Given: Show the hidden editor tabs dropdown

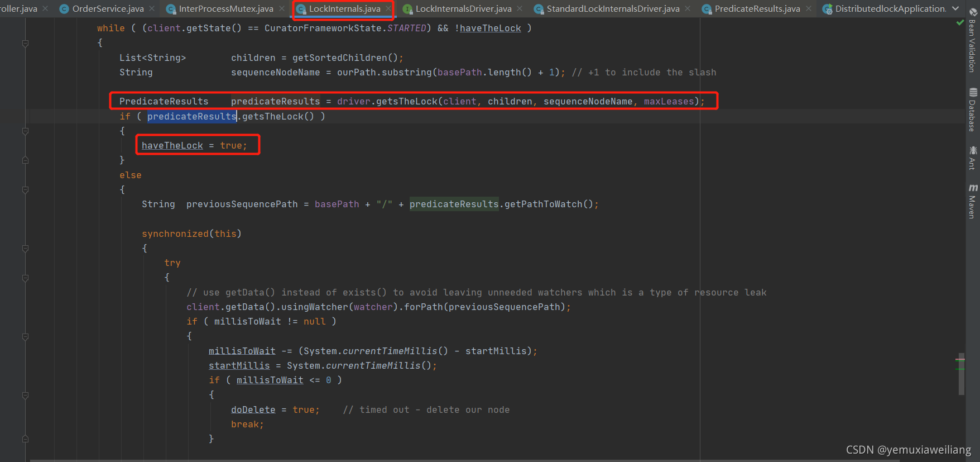Looking at the screenshot, I should click(x=955, y=9).
